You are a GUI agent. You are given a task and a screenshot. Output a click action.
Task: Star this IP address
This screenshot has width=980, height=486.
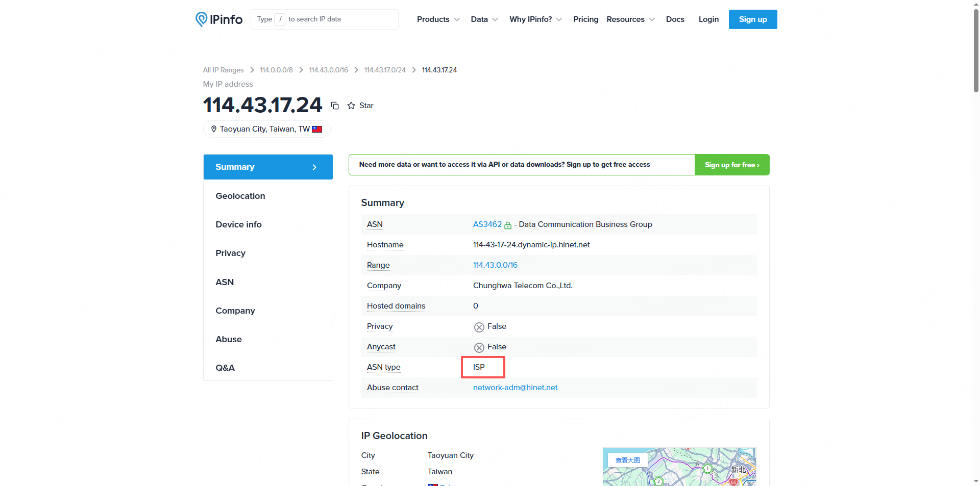360,106
